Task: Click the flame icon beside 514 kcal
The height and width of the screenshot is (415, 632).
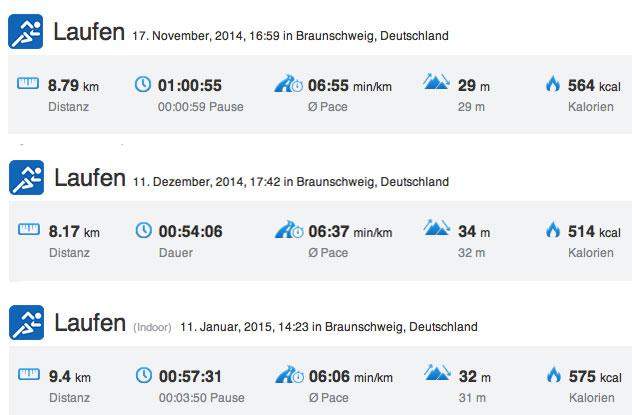Action: click(553, 230)
